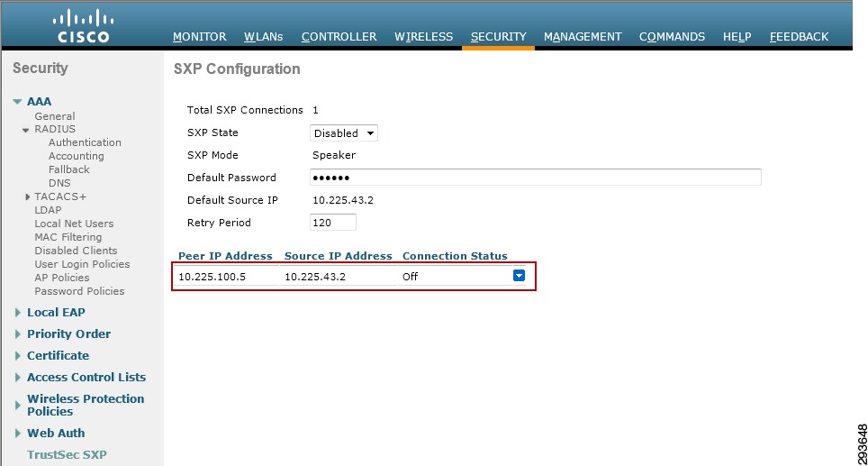Click the Security sidebar heading
868x466 pixels.
(x=41, y=68)
